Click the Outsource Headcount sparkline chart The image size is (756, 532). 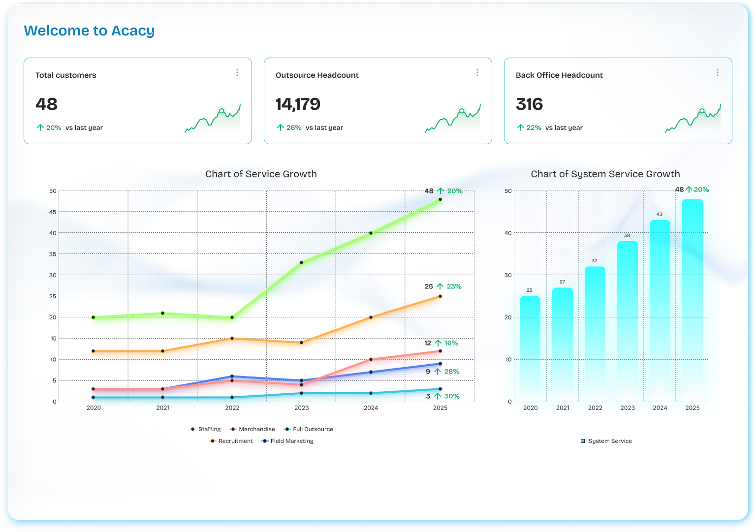pos(453,119)
